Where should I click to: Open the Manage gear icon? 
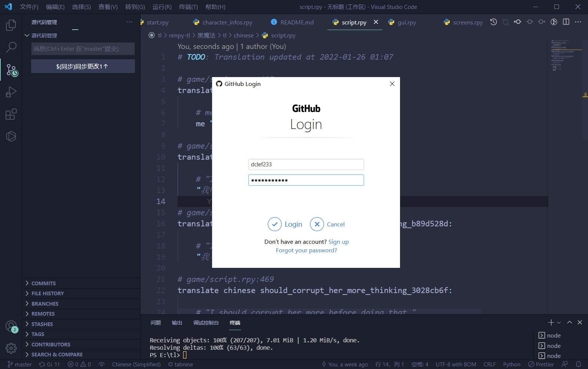tap(11, 348)
